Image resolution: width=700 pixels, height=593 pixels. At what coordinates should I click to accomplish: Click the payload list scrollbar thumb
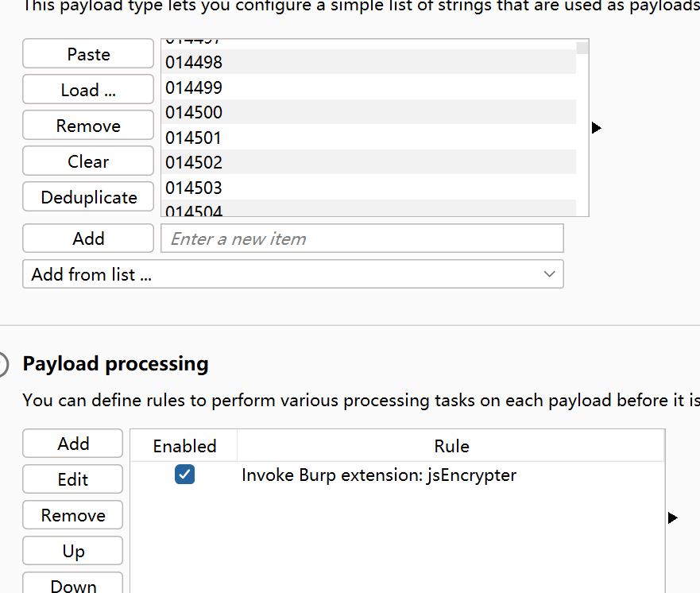[582, 48]
